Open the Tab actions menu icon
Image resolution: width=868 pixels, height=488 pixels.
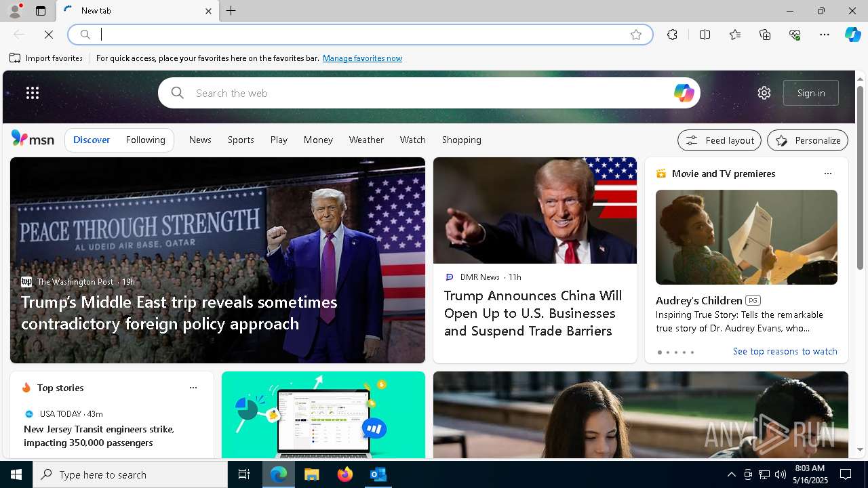tap(41, 11)
